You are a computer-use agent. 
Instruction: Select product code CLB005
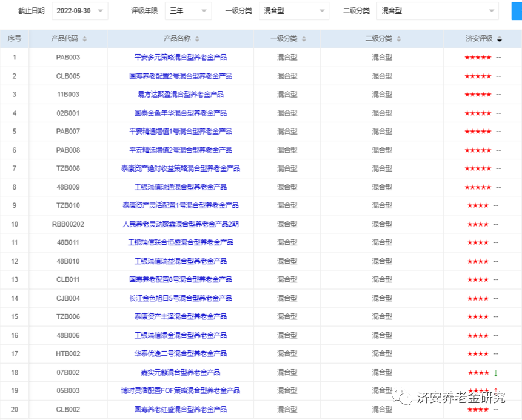68,76
